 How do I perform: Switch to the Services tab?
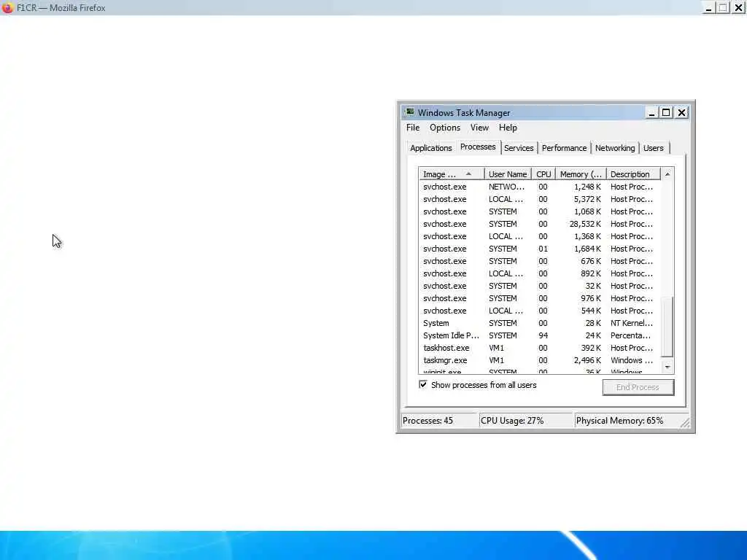point(519,148)
